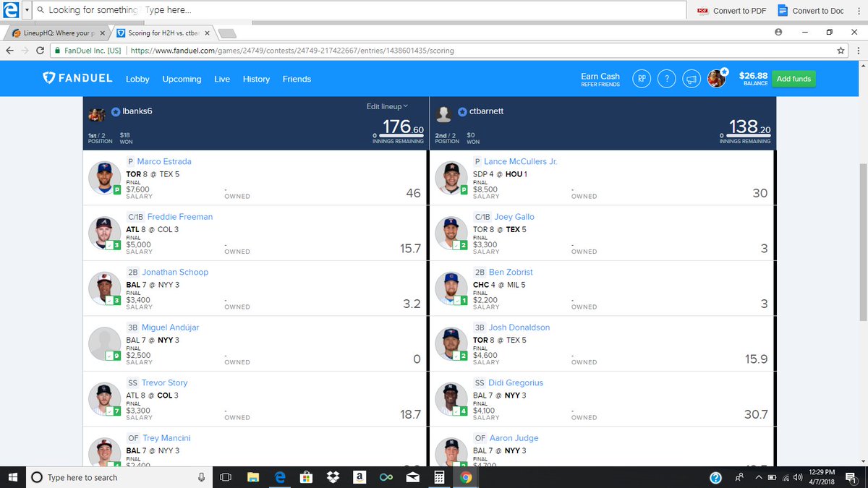This screenshot has height=488, width=868.
Task: Click the green Add funds button
Action: (793, 79)
